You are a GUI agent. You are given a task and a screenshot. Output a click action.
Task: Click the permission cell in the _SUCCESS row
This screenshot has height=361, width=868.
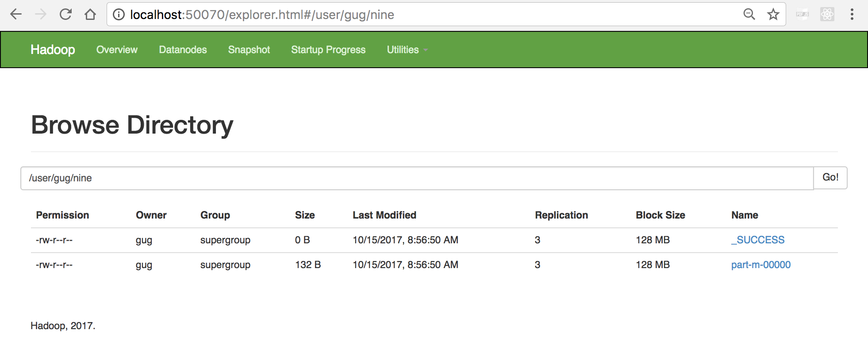(54, 240)
